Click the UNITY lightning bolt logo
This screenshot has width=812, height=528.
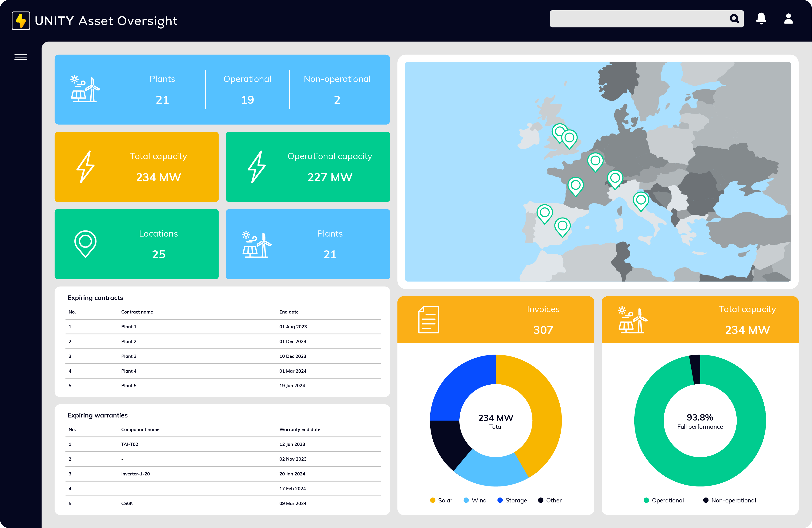pos(21,21)
